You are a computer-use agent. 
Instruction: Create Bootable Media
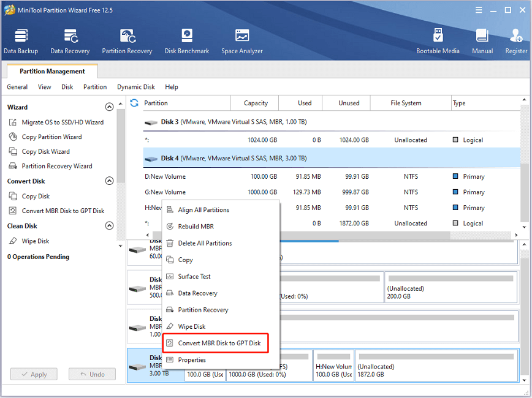click(438, 42)
